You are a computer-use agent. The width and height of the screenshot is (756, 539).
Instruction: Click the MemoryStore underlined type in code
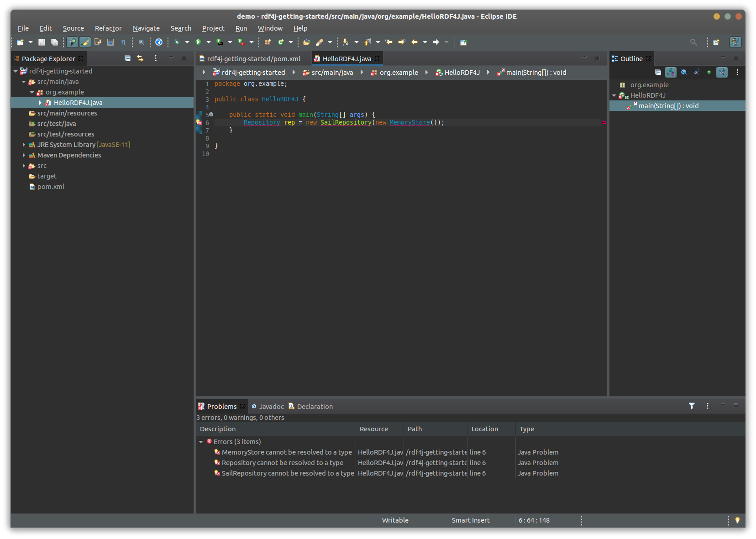[409, 122]
